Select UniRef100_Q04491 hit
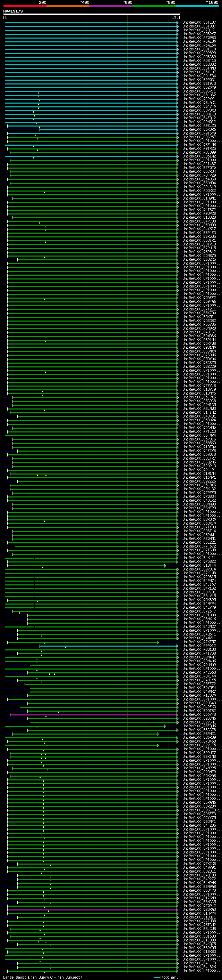Image resolution: width=222 pixels, height=980 pixels. click(x=199, y=470)
